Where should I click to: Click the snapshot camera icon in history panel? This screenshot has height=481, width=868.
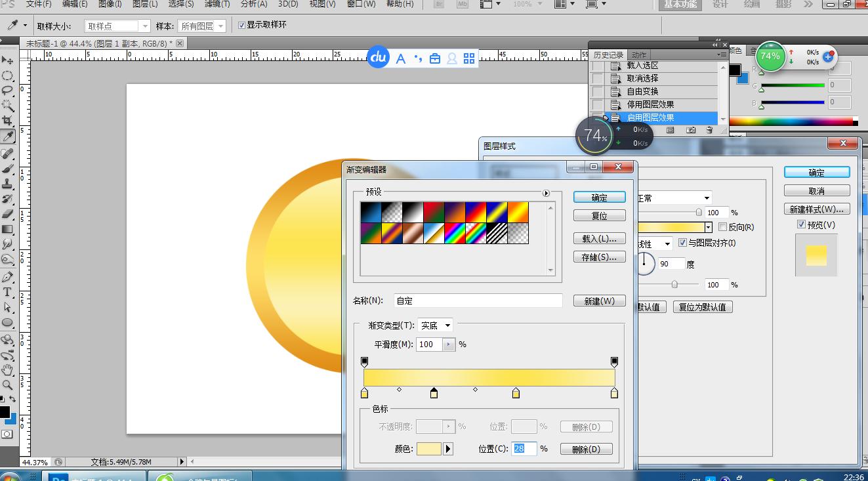click(691, 130)
